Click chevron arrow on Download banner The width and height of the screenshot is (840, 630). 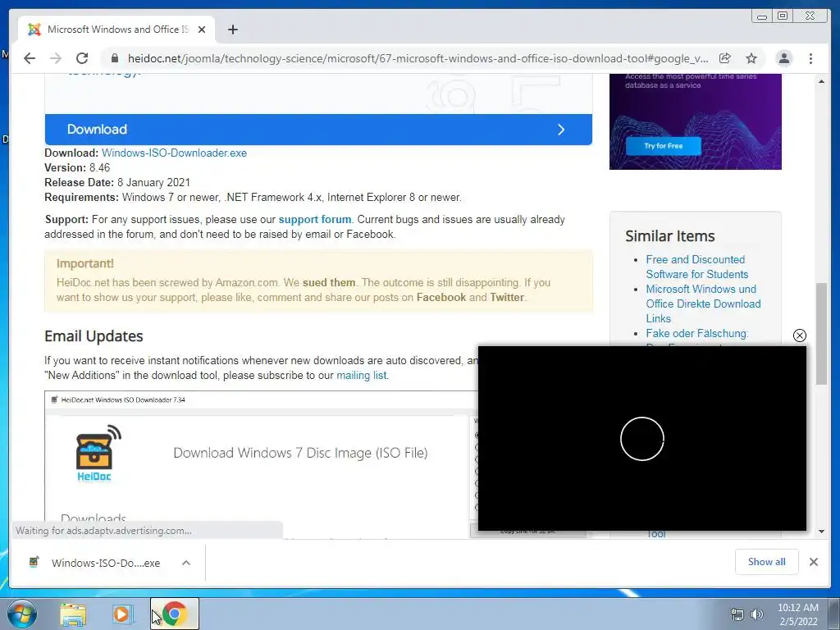(561, 130)
